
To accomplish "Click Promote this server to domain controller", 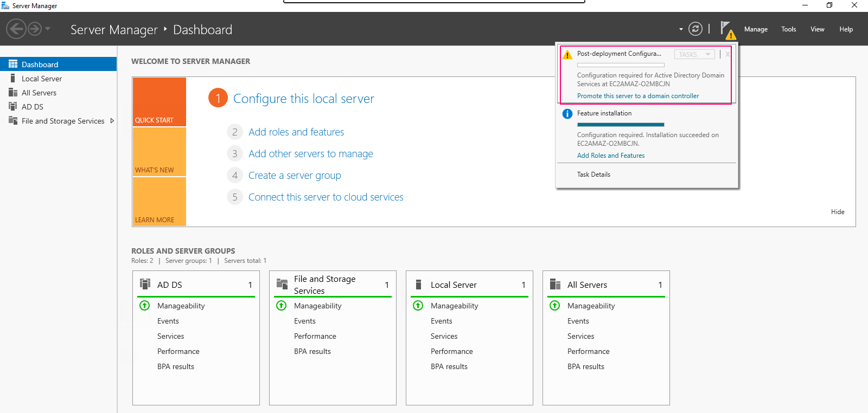I will click(638, 96).
